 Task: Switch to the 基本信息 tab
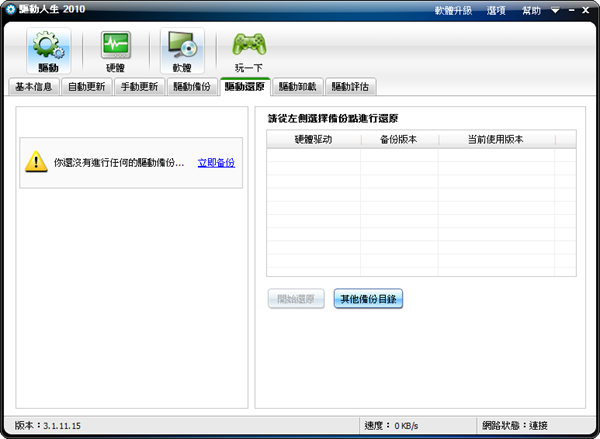34,87
